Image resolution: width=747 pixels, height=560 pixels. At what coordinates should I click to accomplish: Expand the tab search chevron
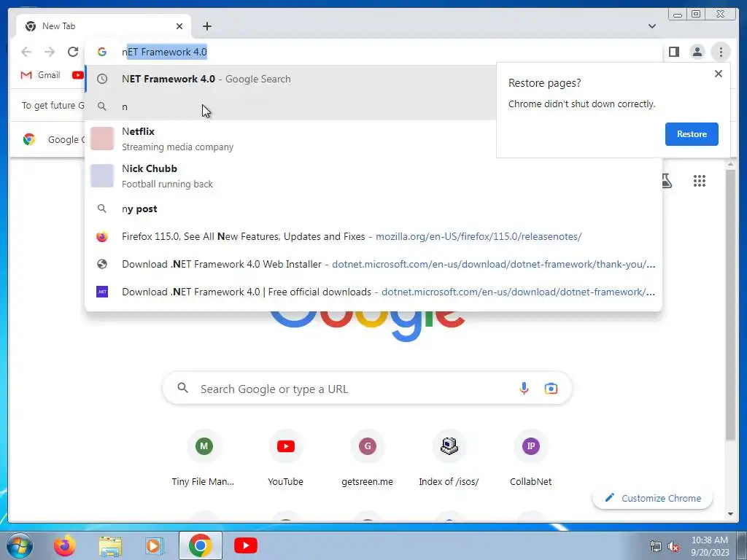tap(651, 26)
